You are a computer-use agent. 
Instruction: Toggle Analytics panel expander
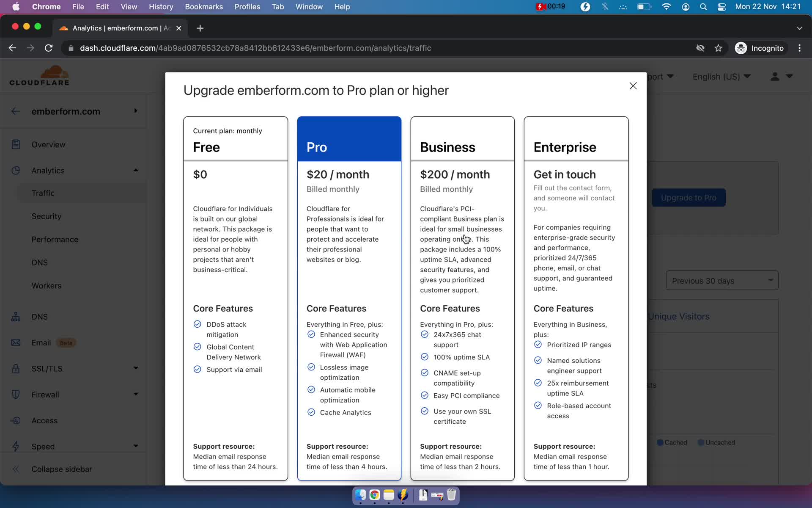(136, 170)
